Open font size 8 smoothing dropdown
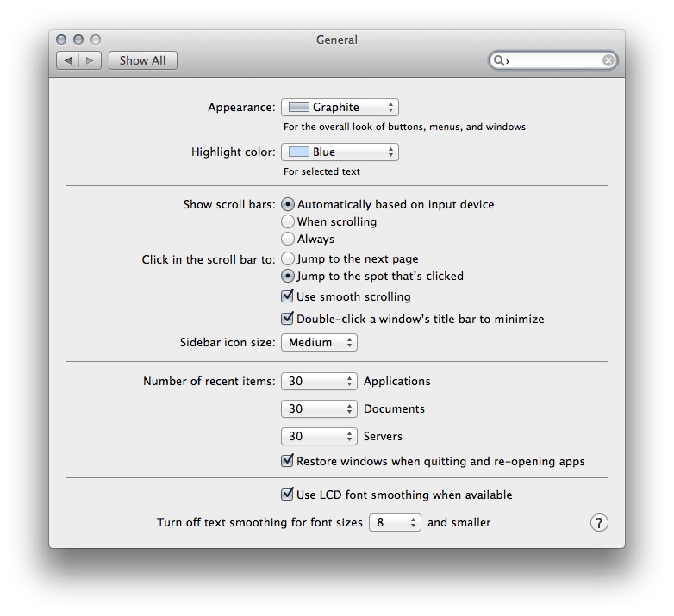The image size is (674, 616). (395, 522)
